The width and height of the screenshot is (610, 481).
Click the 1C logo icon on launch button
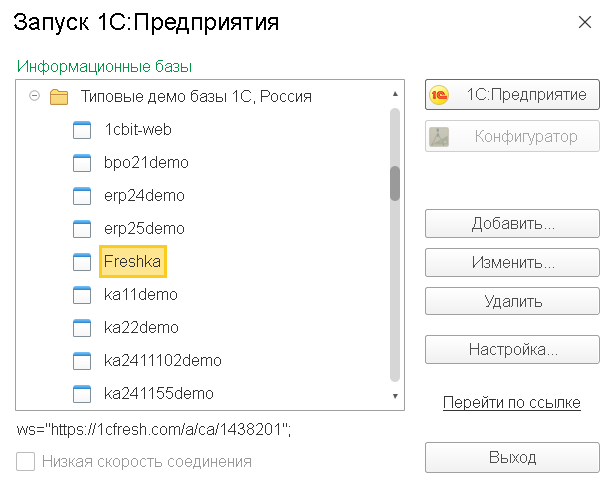(x=439, y=95)
